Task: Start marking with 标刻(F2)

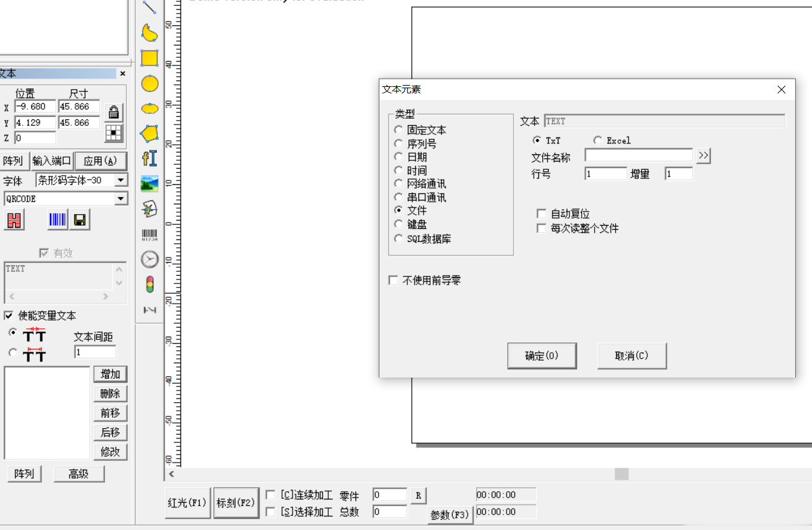Action: tap(236, 503)
